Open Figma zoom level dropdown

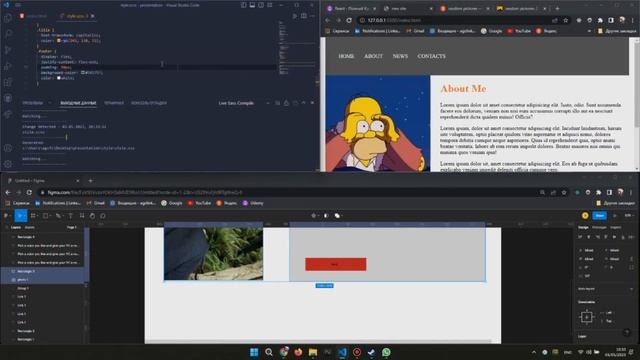point(628,216)
